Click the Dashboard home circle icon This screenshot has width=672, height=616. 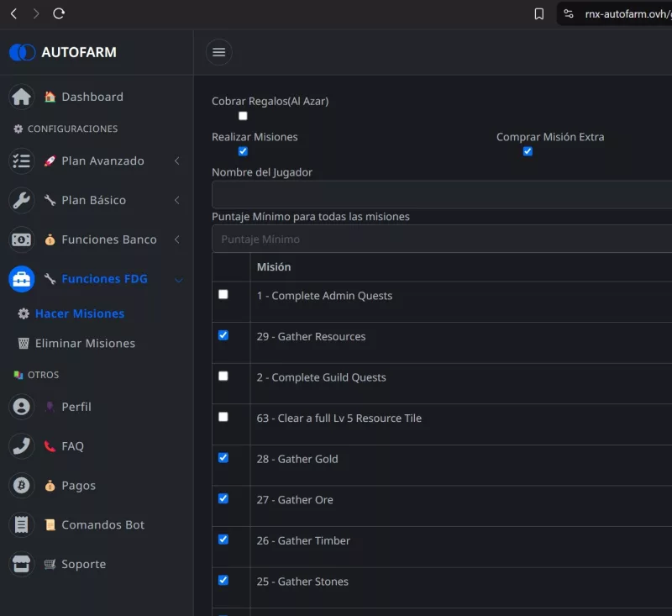(x=22, y=97)
